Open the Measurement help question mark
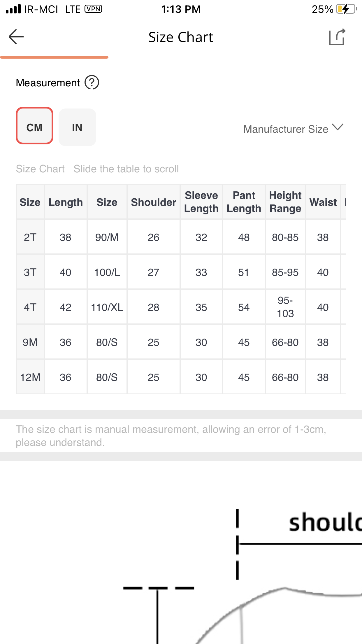 [x=92, y=83]
